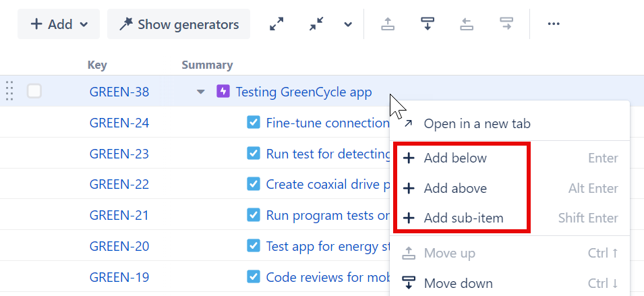
Task: Open the GREEN-21 issue key link
Action: [119, 215]
